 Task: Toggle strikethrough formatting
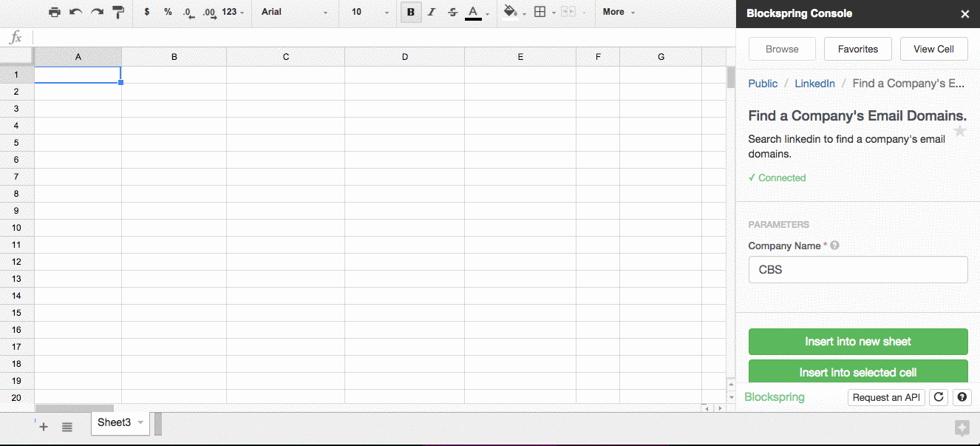[453, 12]
